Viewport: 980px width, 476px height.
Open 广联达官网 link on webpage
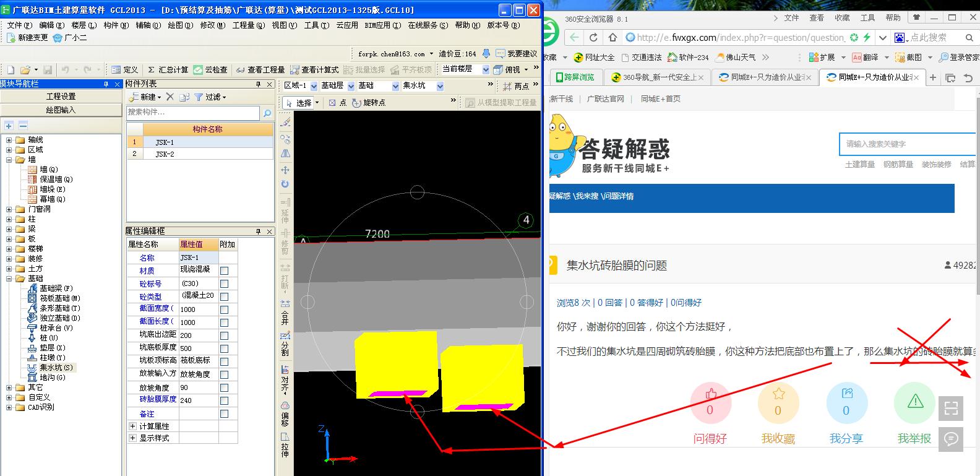click(x=605, y=99)
